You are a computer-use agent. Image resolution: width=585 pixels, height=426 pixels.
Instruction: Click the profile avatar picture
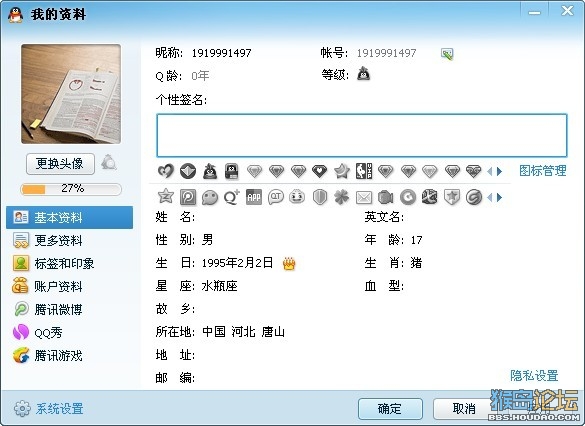71,94
